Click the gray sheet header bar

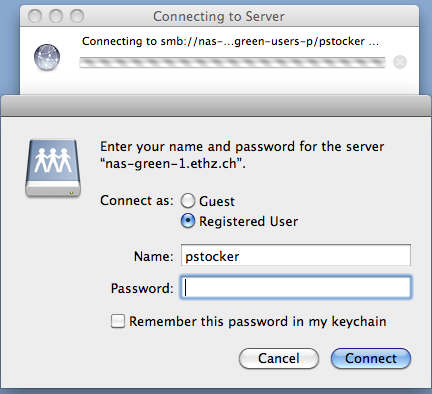216,106
